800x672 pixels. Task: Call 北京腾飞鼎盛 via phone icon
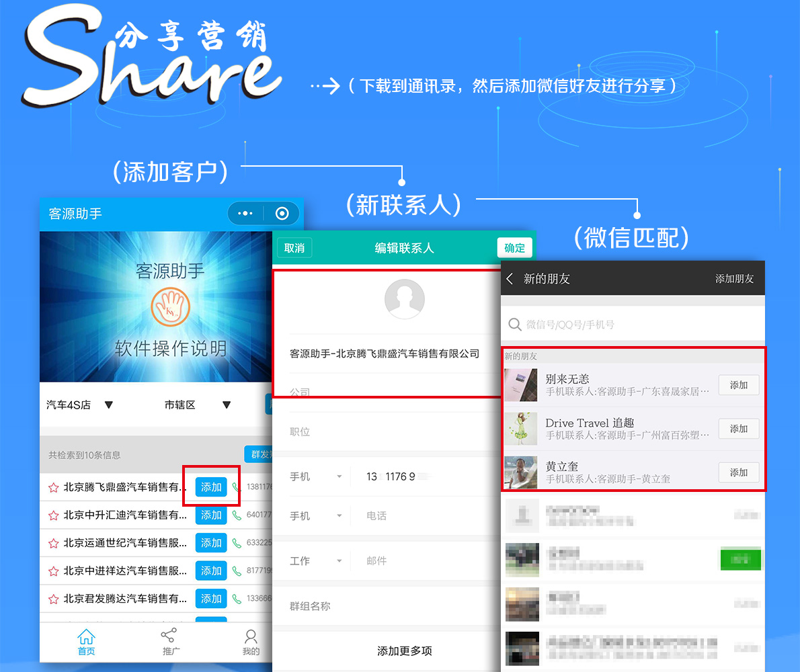pos(236,487)
